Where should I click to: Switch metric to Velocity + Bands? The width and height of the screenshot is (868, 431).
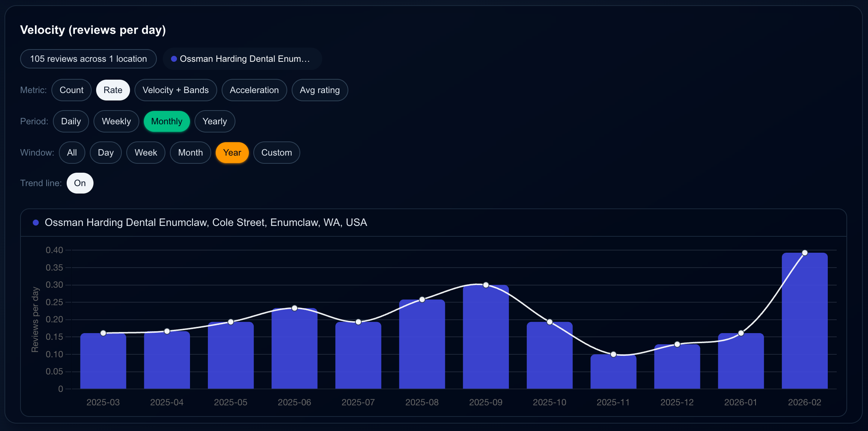[x=175, y=90]
